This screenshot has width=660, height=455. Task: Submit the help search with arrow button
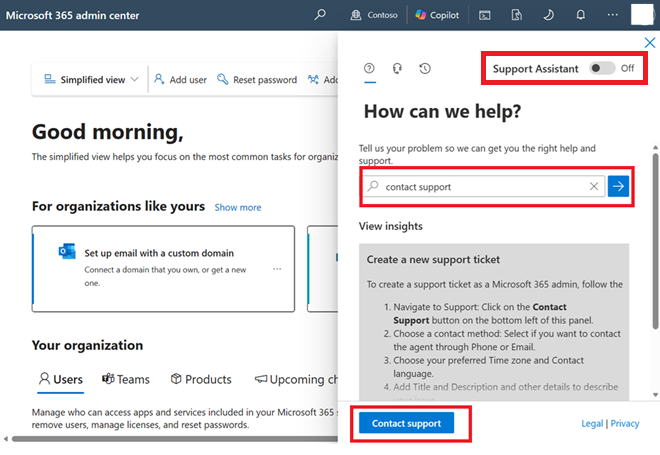[x=618, y=186]
